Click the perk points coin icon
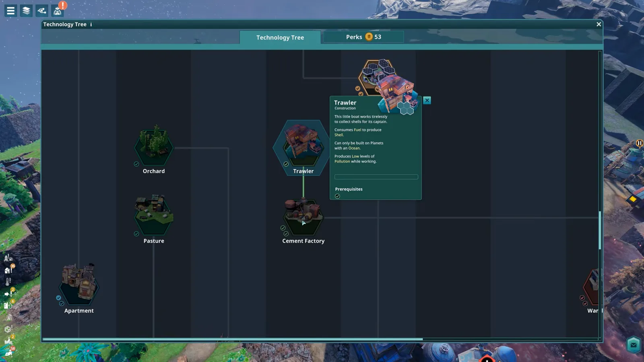644x362 pixels. click(x=369, y=37)
